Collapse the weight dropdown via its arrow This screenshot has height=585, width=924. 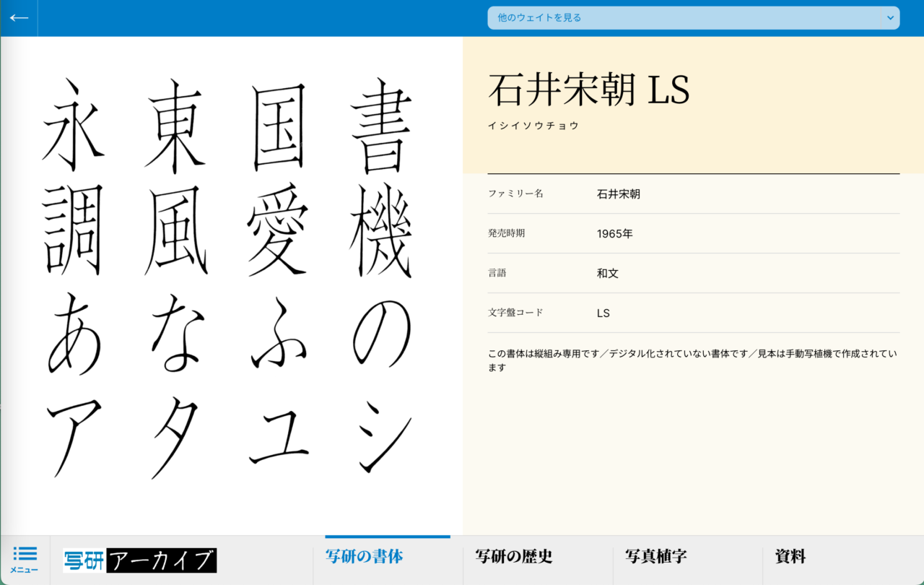tap(889, 18)
